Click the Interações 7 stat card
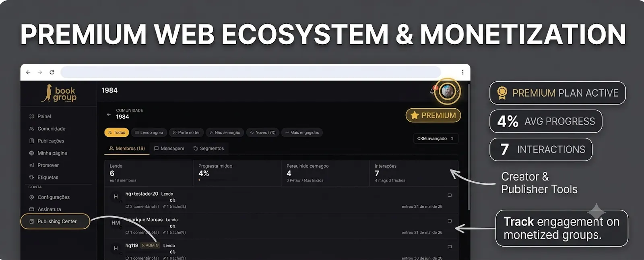This screenshot has height=260, width=644. 414,173
